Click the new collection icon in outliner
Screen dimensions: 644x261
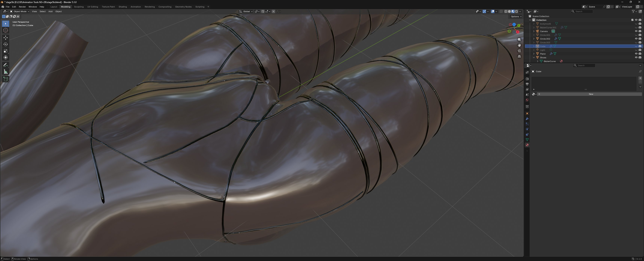pyautogui.click(x=640, y=11)
